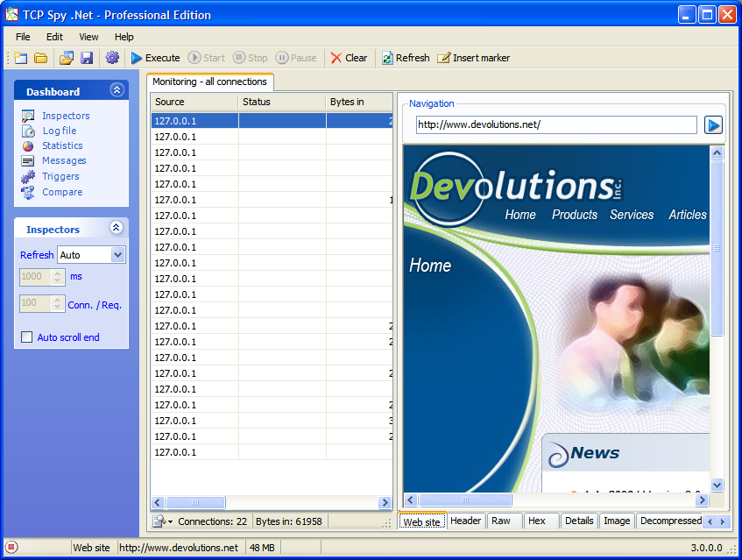Switch to the Details tab

(579, 521)
